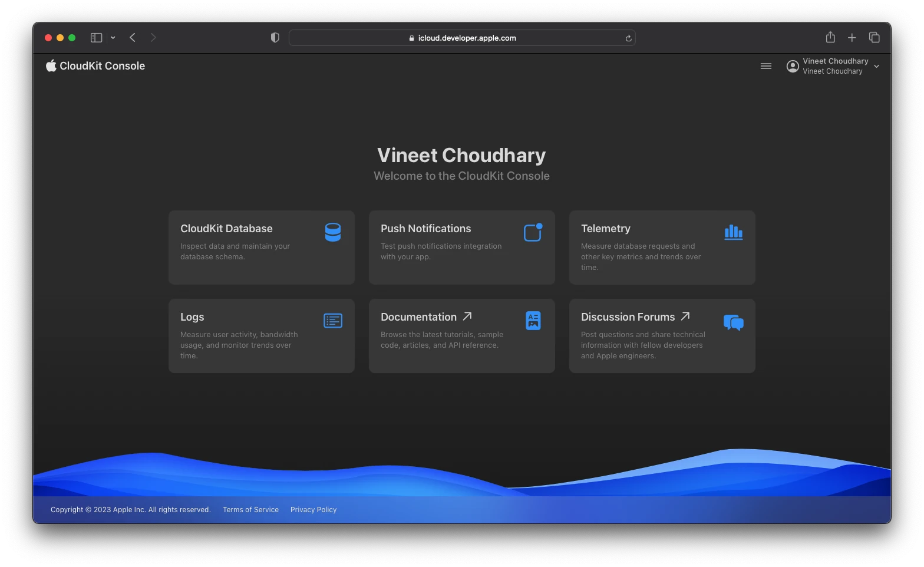Click the Discussion Forums external link arrow
Screen dimensions: 924x567
[x=685, y=317]
